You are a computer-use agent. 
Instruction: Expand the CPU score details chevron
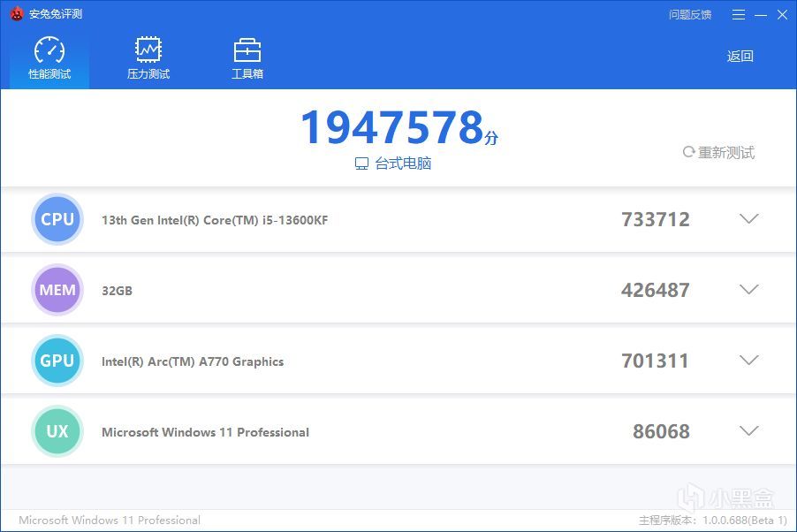748,218
